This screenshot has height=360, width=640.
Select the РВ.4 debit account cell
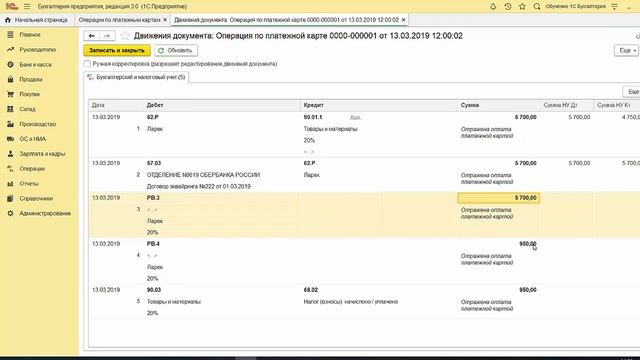click(x=153, y=244)
